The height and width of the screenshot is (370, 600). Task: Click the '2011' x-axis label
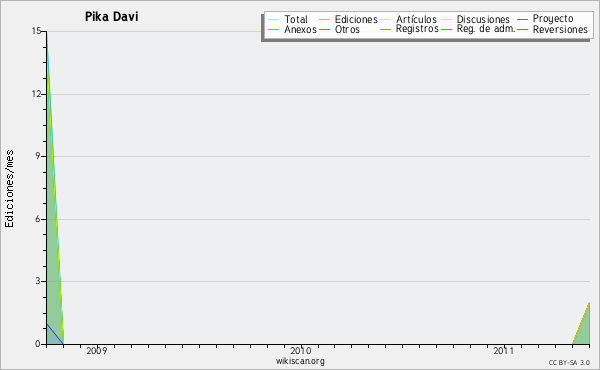coord(504,350)
